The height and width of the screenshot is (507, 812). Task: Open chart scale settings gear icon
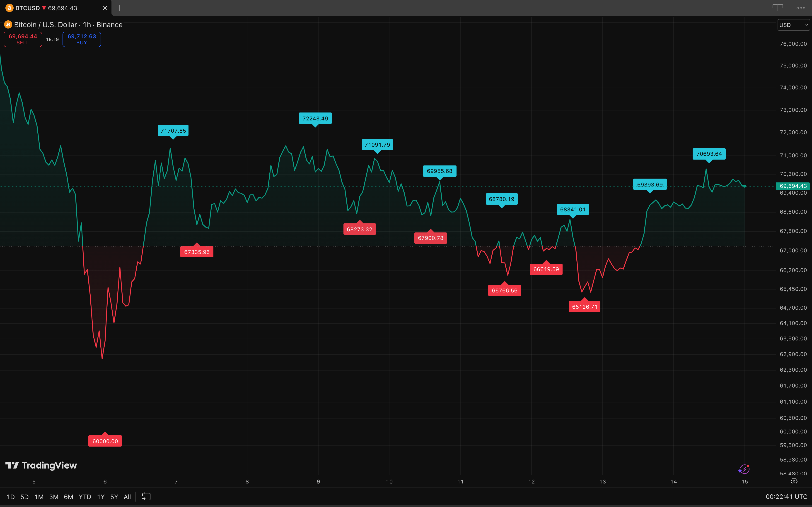pos(794,481)
